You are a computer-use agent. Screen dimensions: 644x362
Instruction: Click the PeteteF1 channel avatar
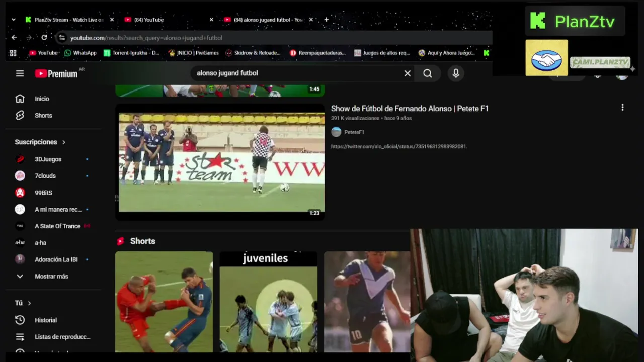(x=336, y=132)
